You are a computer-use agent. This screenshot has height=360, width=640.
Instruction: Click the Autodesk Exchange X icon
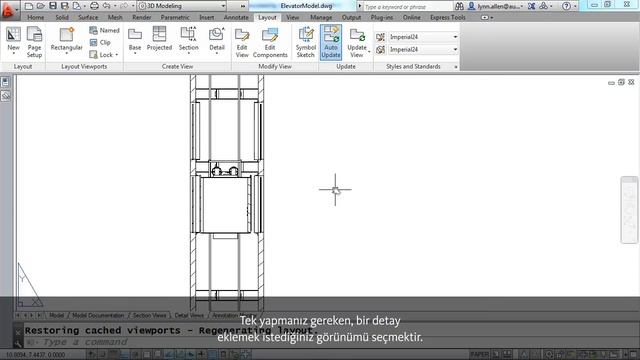pyautogui.click(x=531, y=6)
